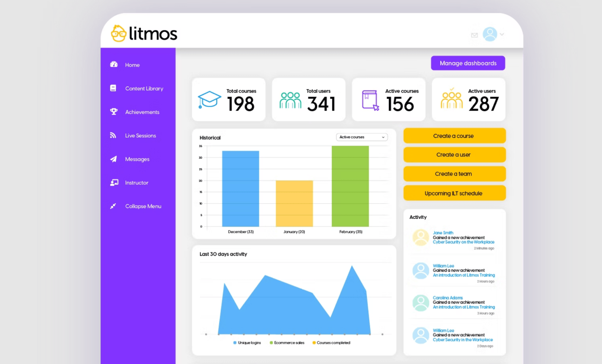
Task: Click the Historical chart title
Action: click(210, 138)
